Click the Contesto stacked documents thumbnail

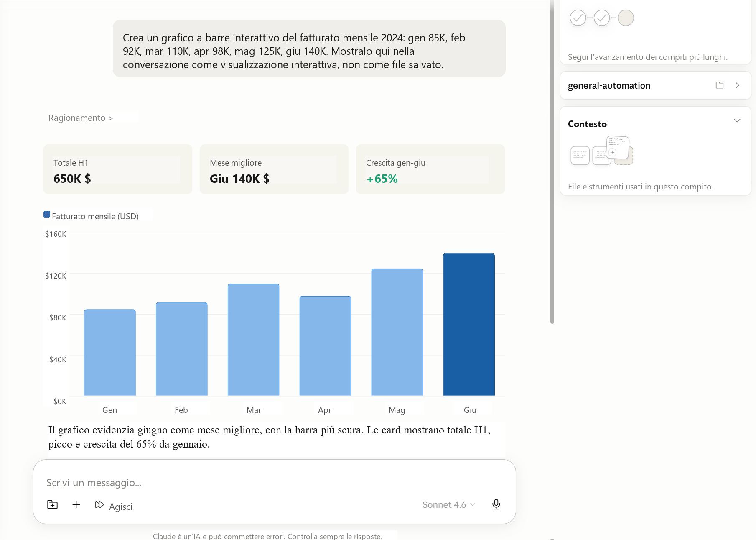point(602,151)
